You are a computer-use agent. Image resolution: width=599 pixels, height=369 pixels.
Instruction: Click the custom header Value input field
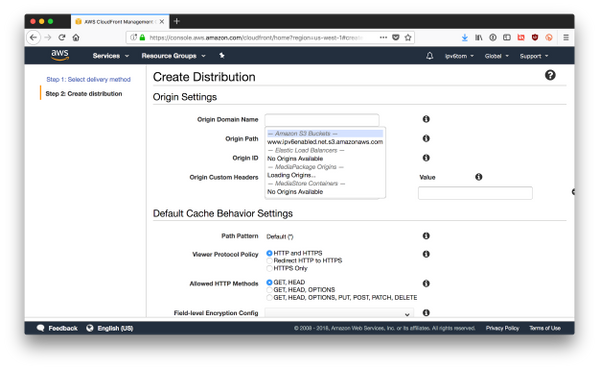475,193
